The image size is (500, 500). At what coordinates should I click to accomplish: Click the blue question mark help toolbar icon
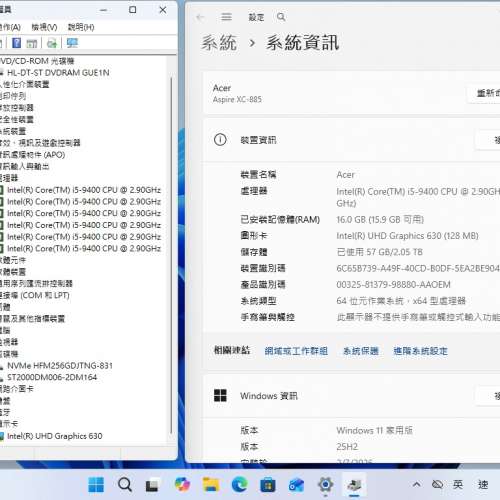click(x=16, y=43)
